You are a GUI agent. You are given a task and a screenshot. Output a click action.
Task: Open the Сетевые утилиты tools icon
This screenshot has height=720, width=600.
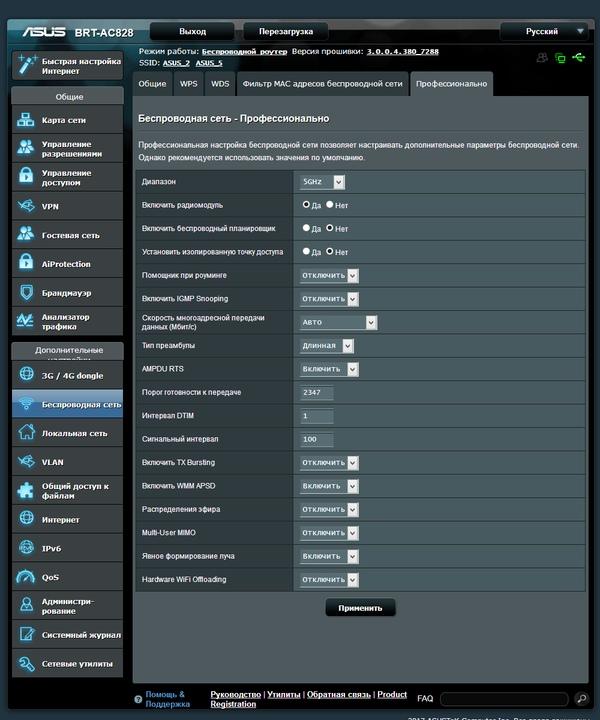pyautogui.click(x=26, y=664)
